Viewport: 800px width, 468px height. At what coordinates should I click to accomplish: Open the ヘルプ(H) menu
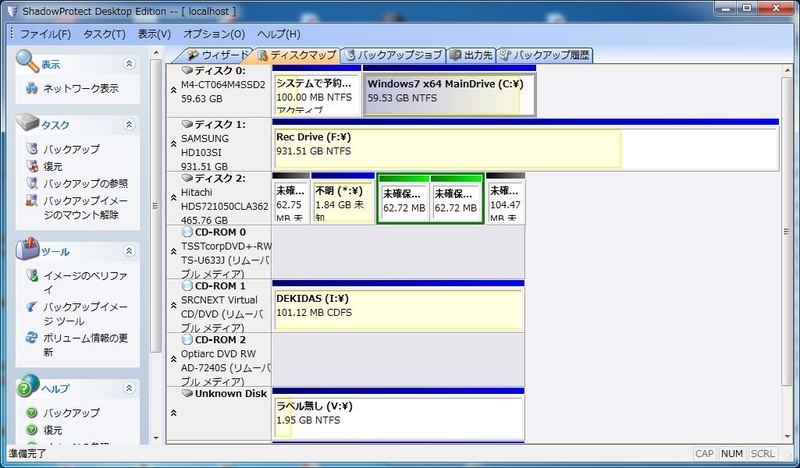(279, 34)
